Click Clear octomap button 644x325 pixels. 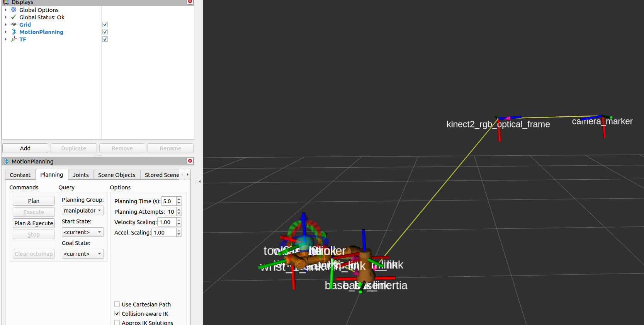pyautogui.click(x=34, y=254)
